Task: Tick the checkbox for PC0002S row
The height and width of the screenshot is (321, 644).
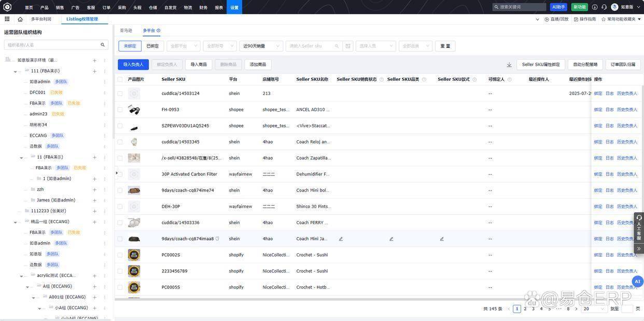Action: pos(120,255)
